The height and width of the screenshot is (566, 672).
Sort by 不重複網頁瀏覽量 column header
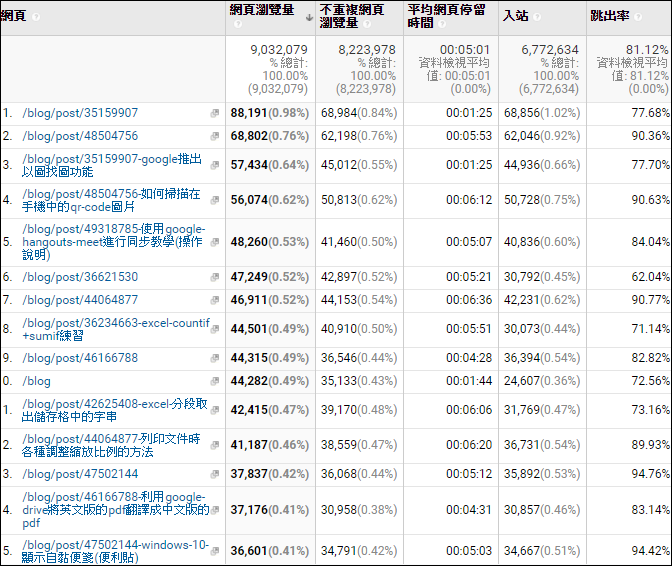coord(352,16)
